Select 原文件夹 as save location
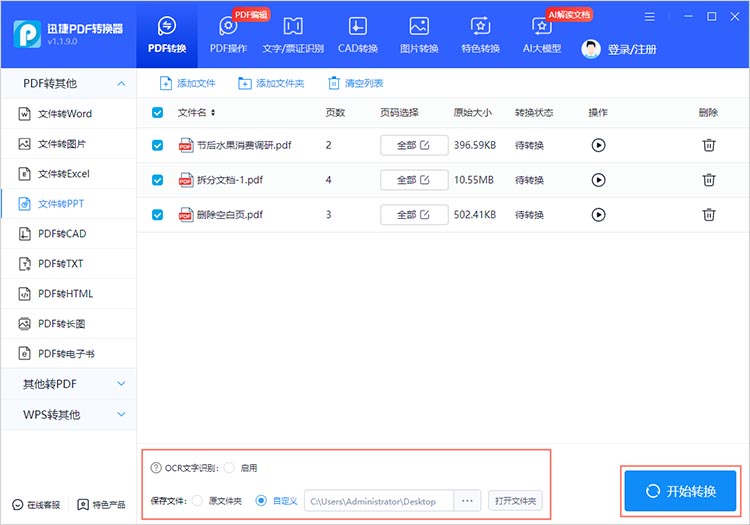Viewport: 750px width, 525px height. coord(196,501)
